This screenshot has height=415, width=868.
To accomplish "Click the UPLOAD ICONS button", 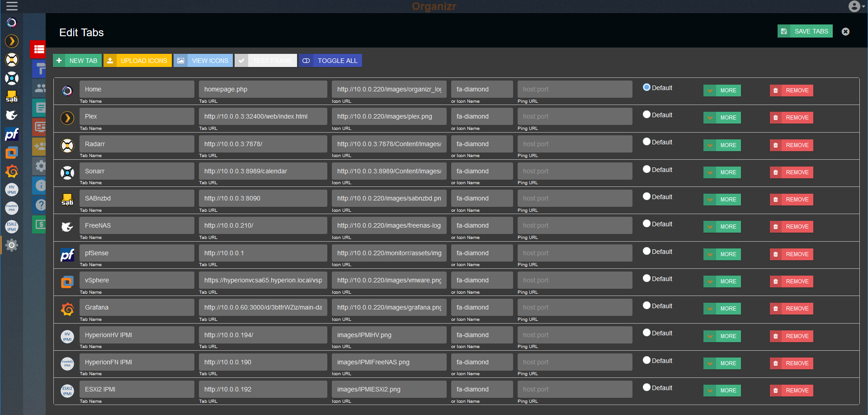I will click(x=137, y=61).
